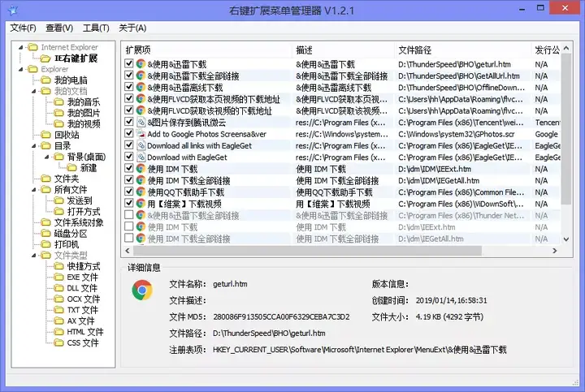
Task: Click the 我的电脑 folder icon
Action: point(45,80)
